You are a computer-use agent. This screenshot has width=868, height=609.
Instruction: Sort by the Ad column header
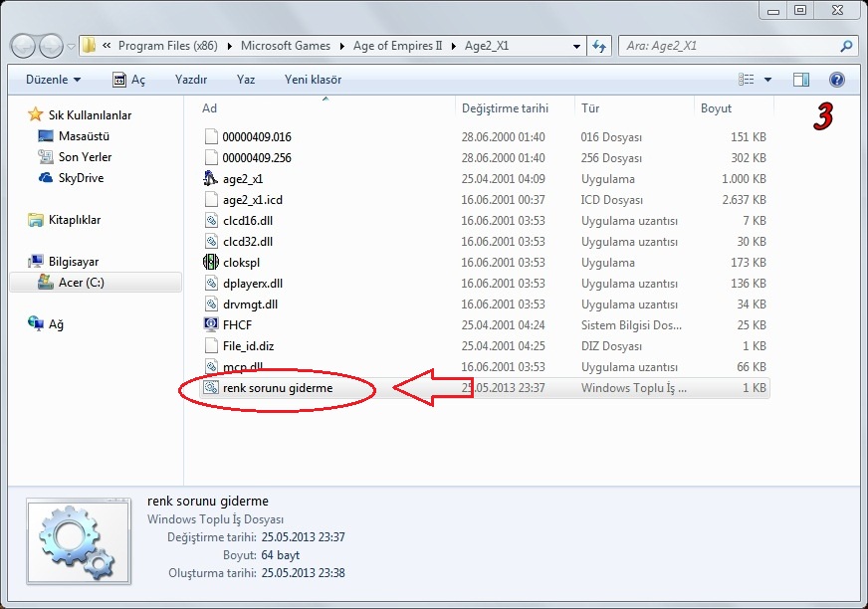(x=209, y=108)
